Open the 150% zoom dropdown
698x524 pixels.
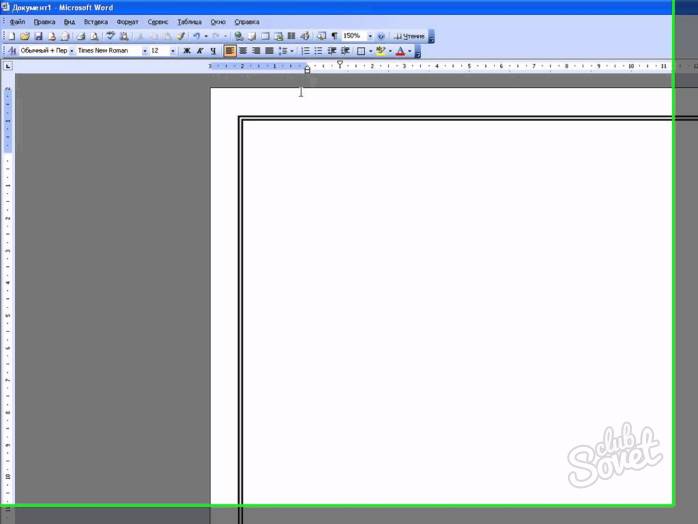[x=369, y=36]
